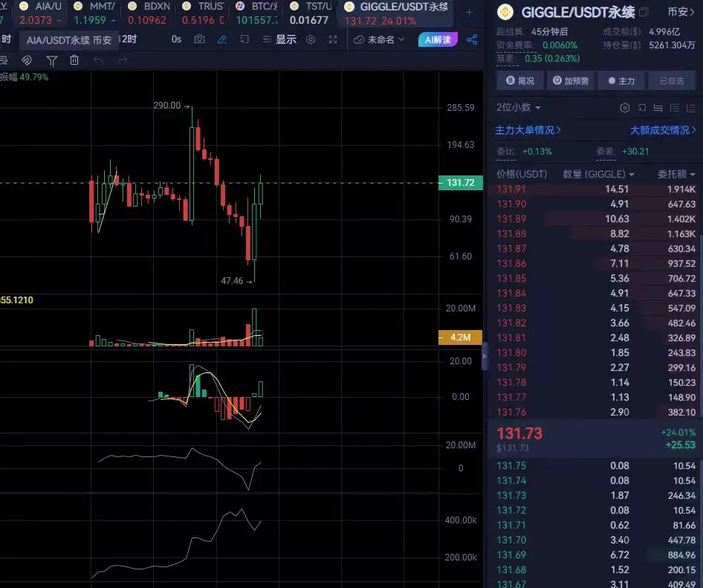703x588 pixels.
Task: Select the ask row priced 131.89
Action: pyautogui.click(x=596, y=219)
